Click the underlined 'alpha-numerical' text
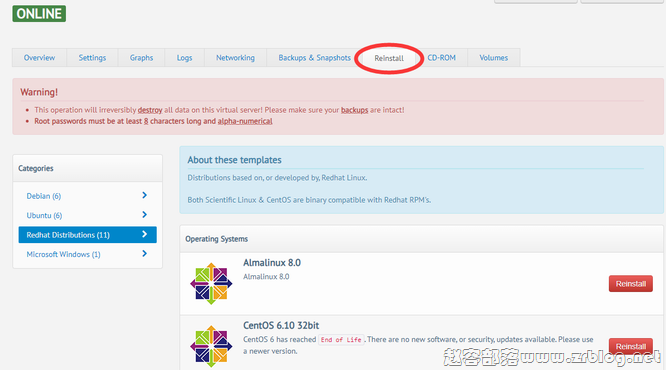666x370 pixels. pyautogui.click(x=245, y=121)
